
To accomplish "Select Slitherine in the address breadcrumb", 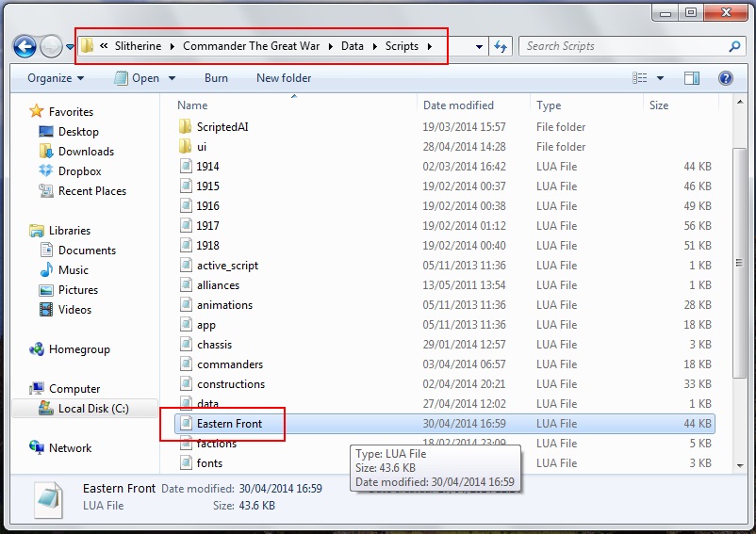I will (138, 46).
